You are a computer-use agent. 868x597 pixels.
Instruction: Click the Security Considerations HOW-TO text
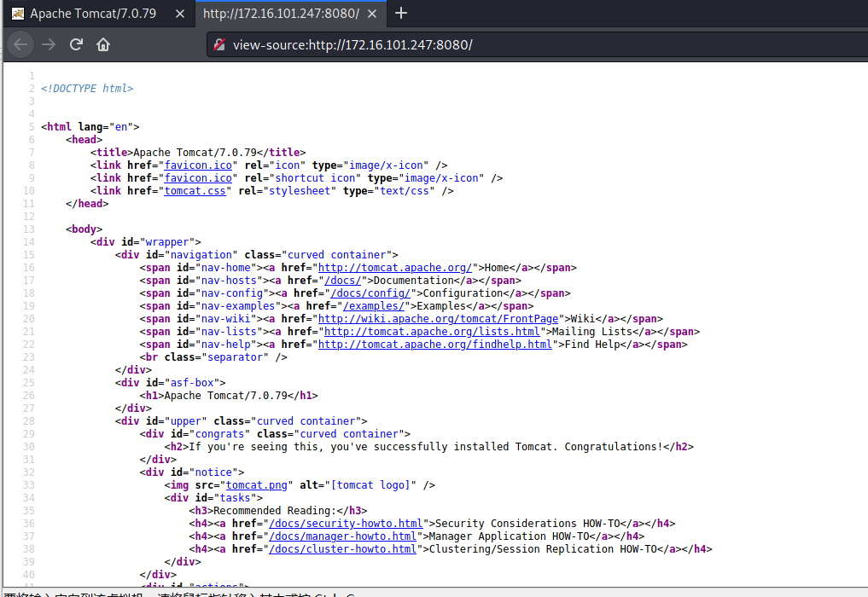[x=527, y=524]
